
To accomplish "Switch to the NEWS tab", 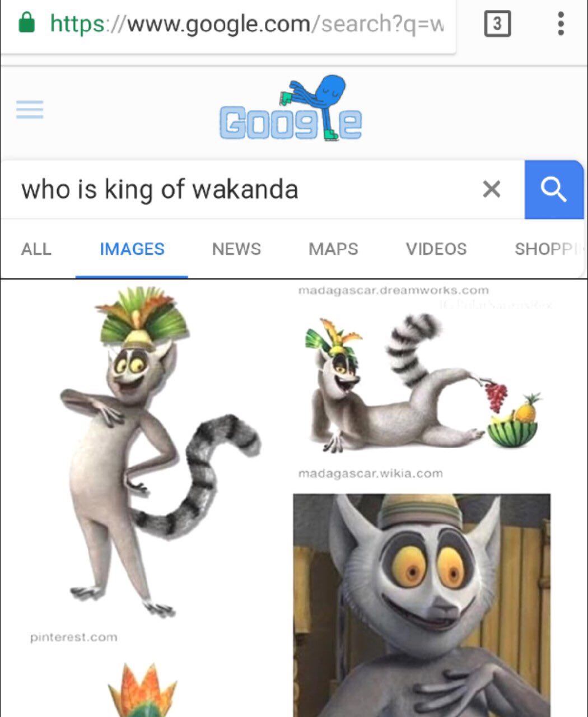I will point(236,249).
